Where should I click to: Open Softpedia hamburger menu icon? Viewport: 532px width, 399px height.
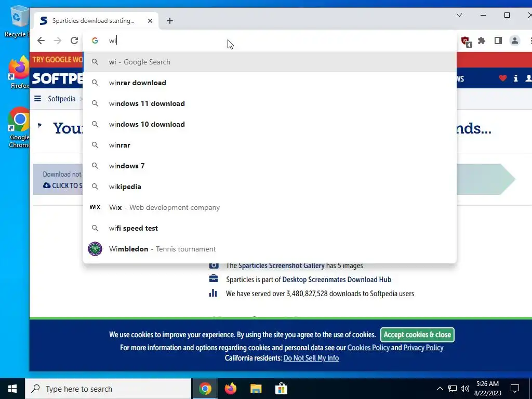[37, 98]
